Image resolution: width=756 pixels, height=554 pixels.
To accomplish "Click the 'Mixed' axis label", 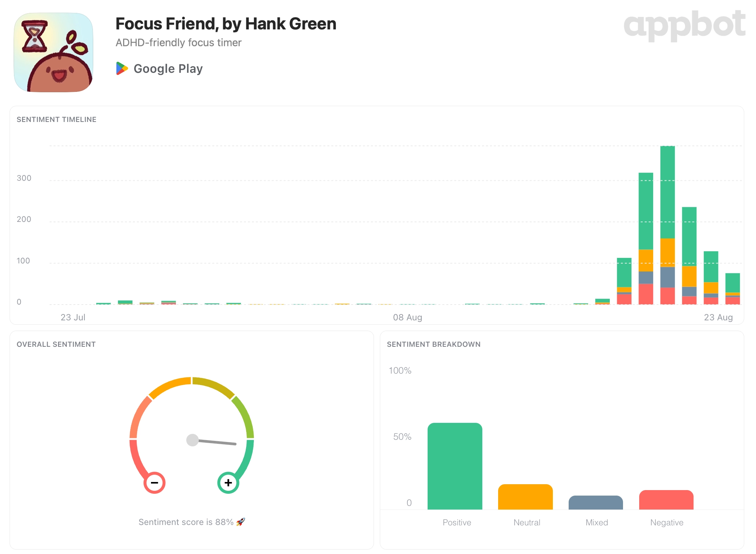I will (x=597, y=522).
